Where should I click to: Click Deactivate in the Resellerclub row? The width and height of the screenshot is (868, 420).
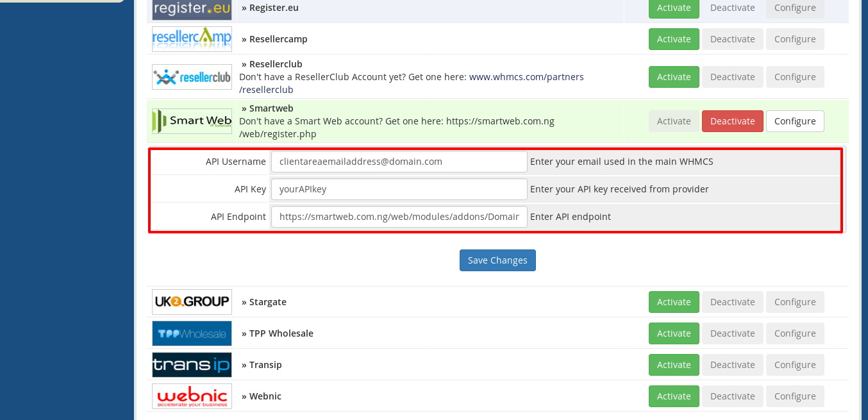pos(733,77)
